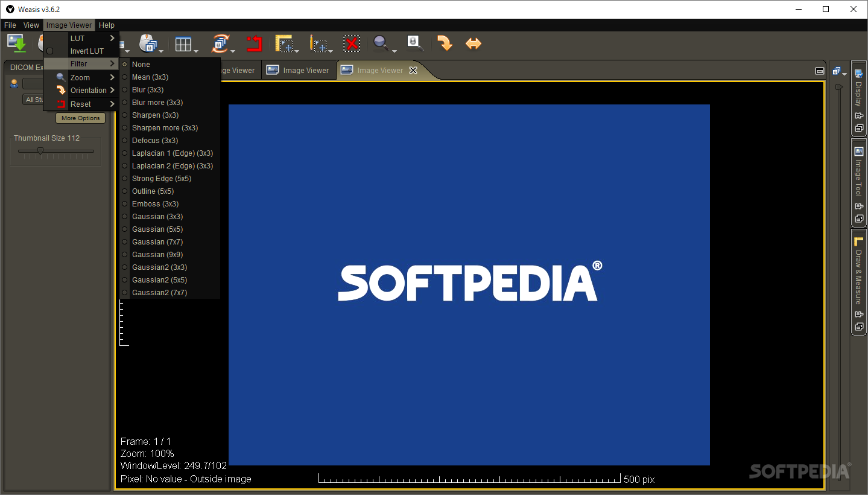Select the None filter option
868x495 pixels.
(170, 64)
